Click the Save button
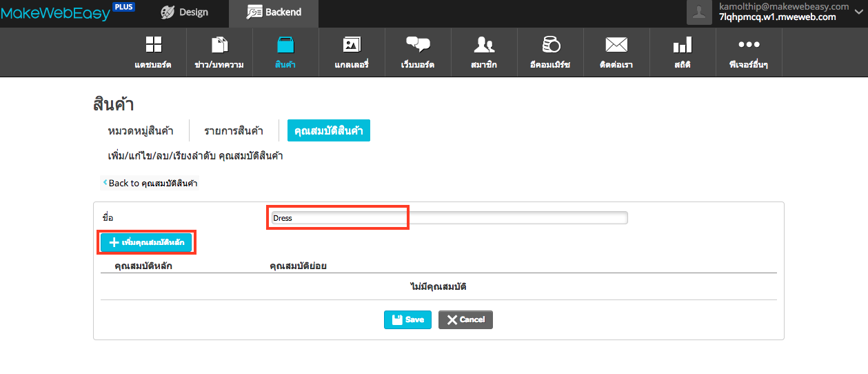The image size is (868, 374). (x=407, y=319)
